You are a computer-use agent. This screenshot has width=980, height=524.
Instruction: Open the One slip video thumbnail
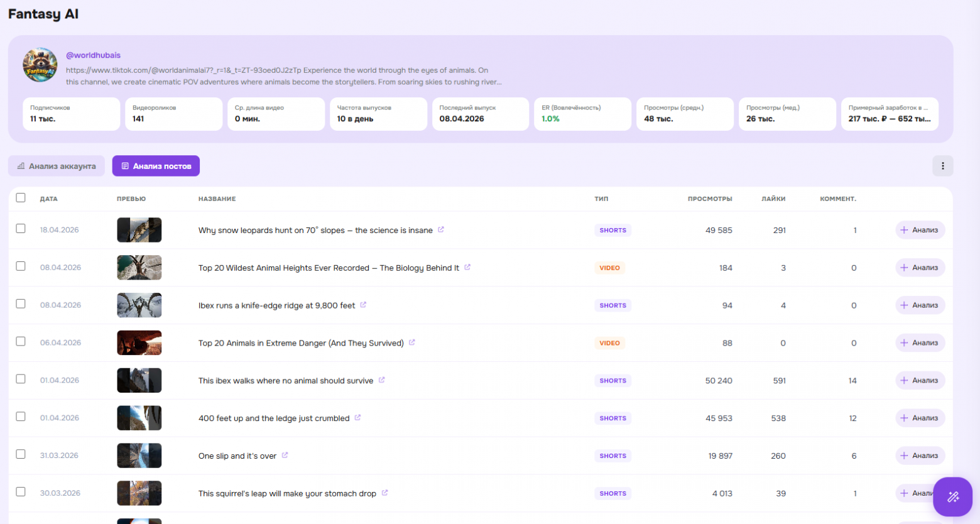click(139, 456)
